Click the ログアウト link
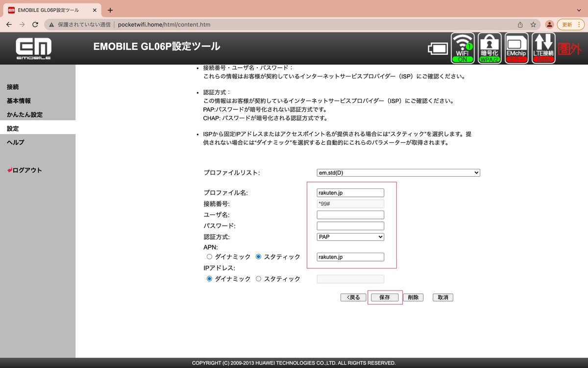588x368 pixels. 24,170
